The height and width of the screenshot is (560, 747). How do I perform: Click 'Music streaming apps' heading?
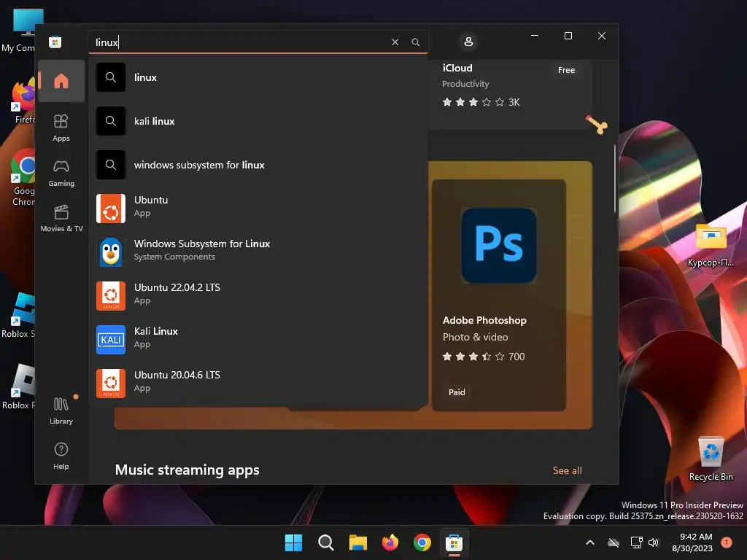[x=187, y=470]
